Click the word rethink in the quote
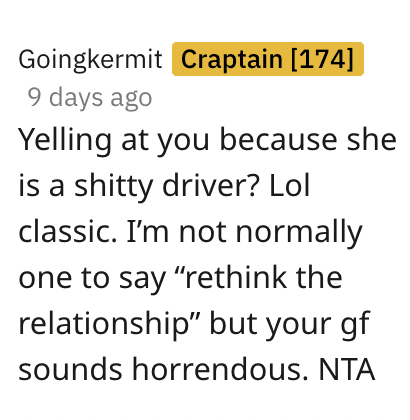410x420 pixels. [x=236, y=277]
